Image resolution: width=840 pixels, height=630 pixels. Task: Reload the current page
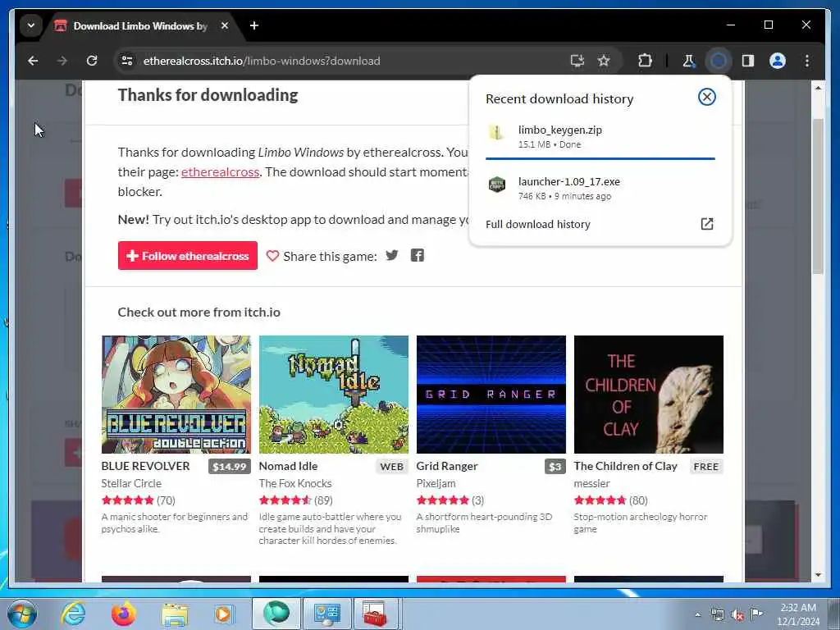pos(92,61)
